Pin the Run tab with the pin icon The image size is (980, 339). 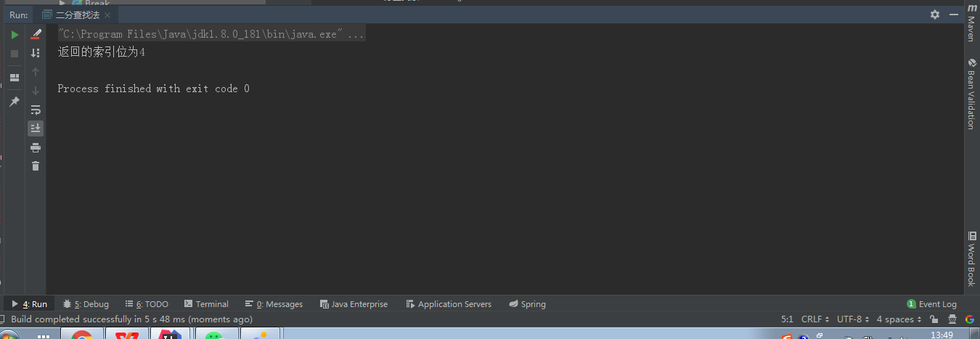click(x=15, y=102)
